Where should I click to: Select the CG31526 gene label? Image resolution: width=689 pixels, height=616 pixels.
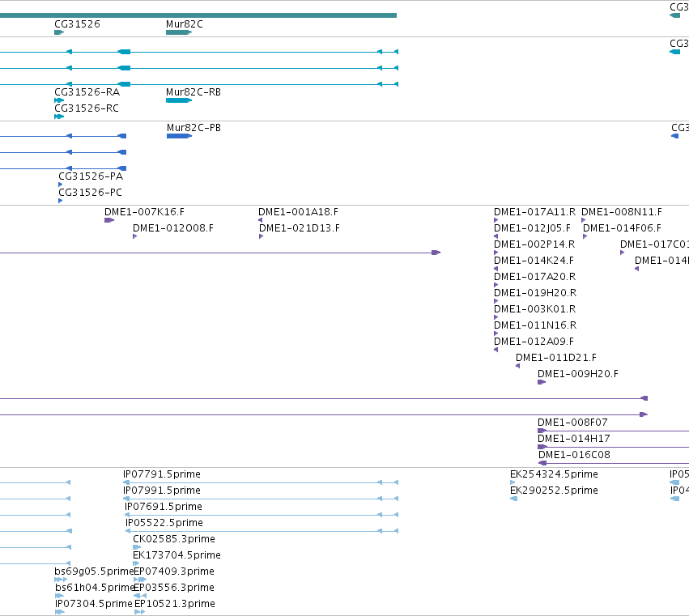tap(78, 24)
